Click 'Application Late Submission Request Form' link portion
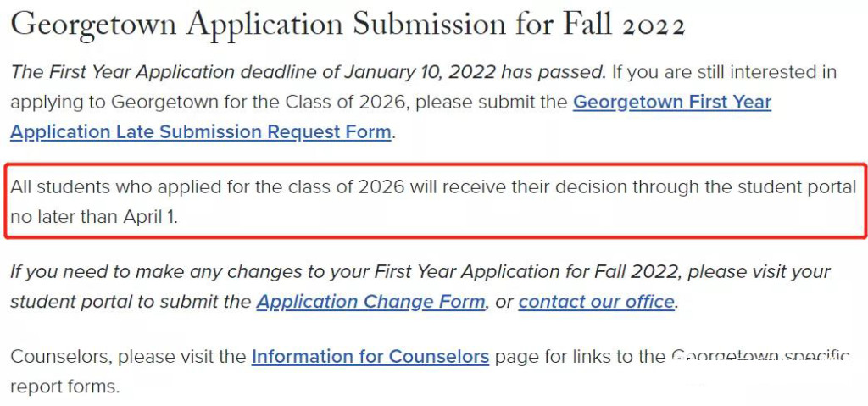 [201, 132]
